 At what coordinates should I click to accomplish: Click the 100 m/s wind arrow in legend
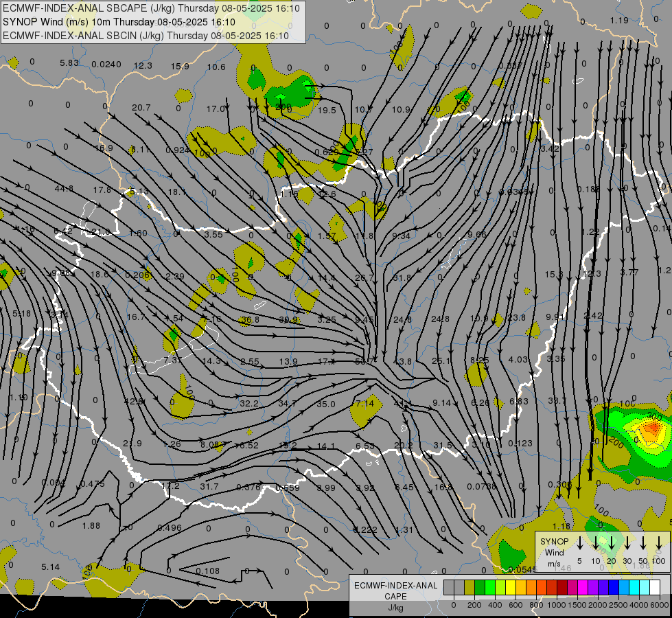[x=659, y=543]
